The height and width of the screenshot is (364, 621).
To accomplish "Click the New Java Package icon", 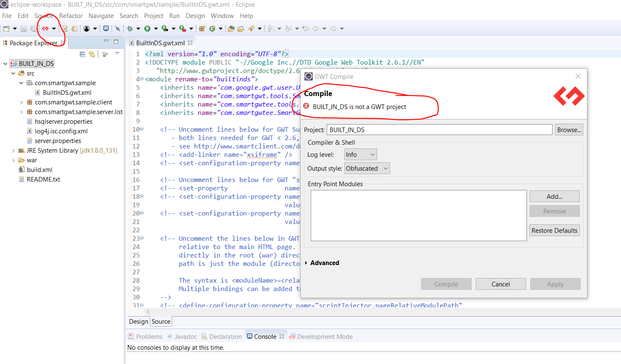I will 202,29.
